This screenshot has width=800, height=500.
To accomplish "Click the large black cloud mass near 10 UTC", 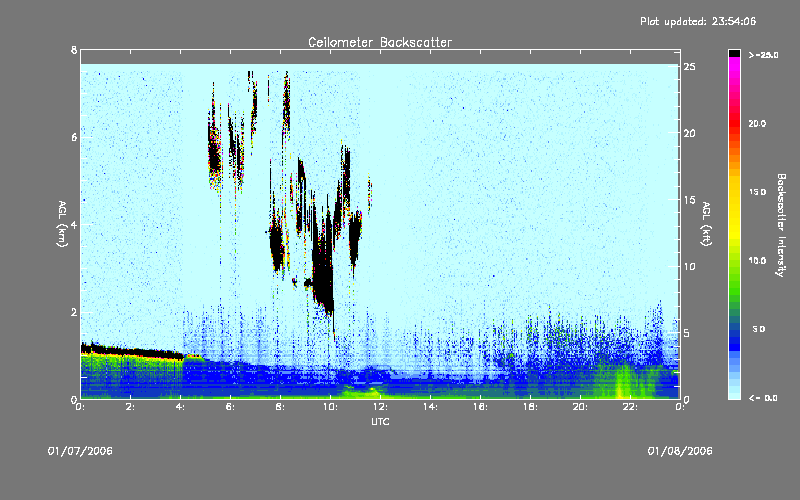I will (322, 265).
